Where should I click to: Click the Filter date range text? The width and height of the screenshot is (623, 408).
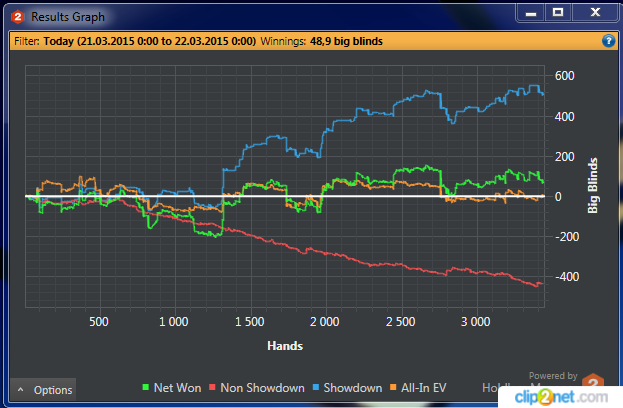[x=150, y=41]
